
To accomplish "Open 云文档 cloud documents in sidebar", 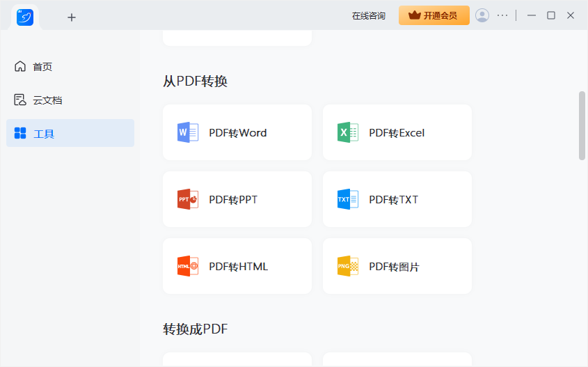I will pyautogui.click(x=70, y=100).
